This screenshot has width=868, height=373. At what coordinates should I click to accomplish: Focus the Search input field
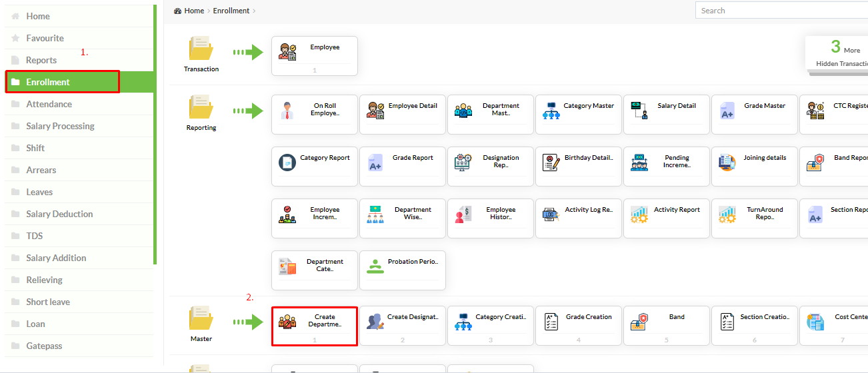(x=781, y=11)
